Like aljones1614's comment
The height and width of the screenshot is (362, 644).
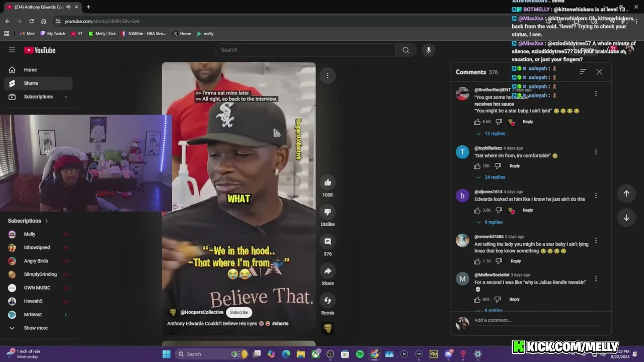click(x=477, y=210)
